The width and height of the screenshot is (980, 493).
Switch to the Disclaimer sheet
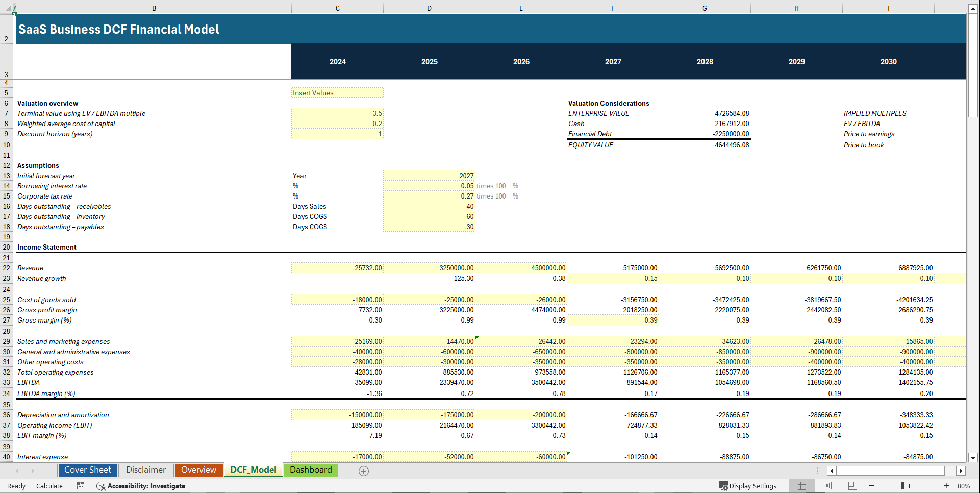(146, 470)
